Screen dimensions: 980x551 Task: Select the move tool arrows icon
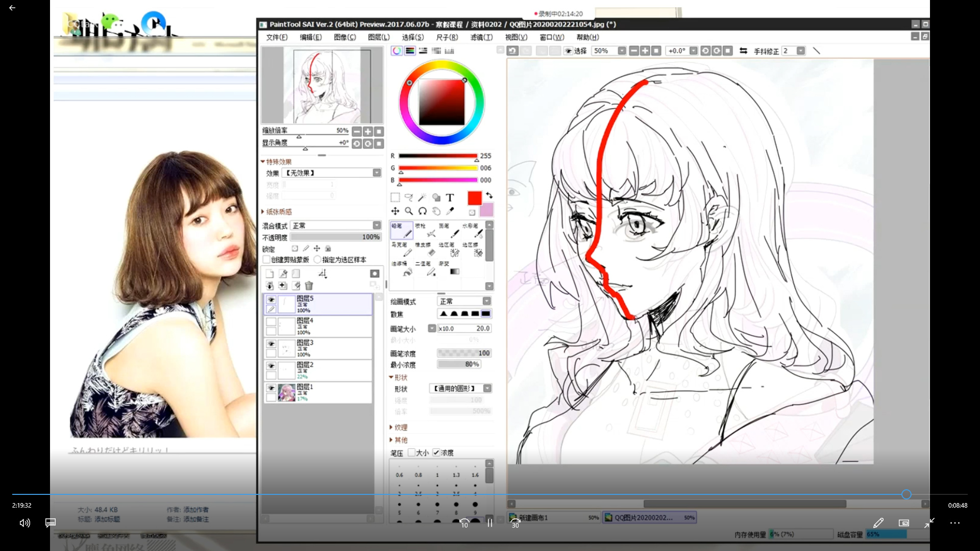(395, 211)
